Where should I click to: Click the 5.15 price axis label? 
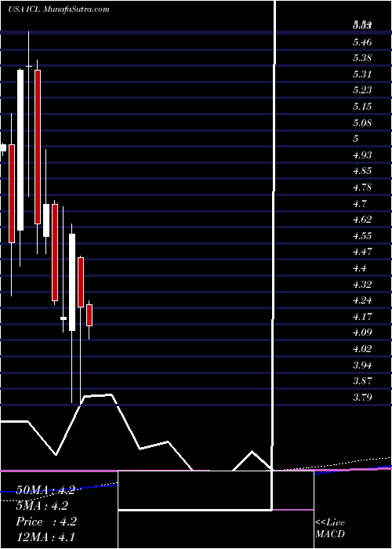coord(362,107)
